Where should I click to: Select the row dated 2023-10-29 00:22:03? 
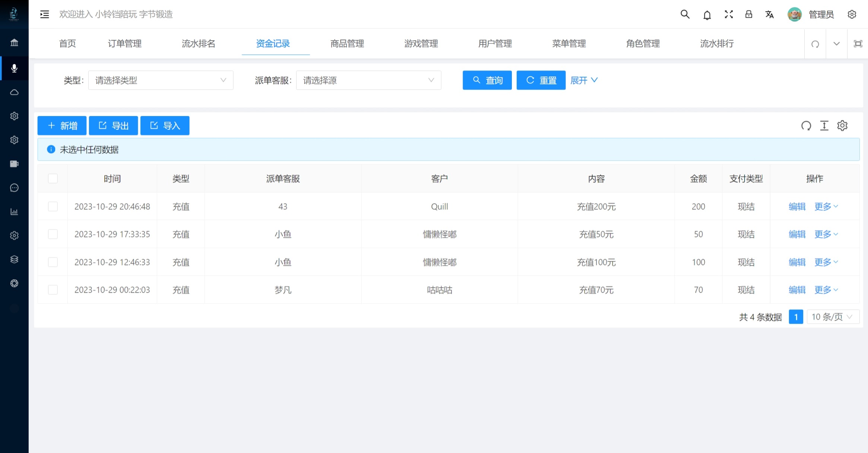53,290
